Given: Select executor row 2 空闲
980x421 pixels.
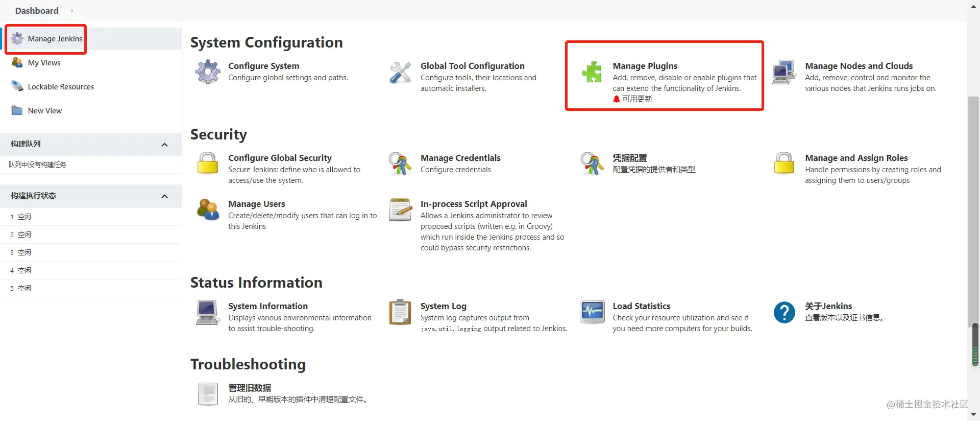Looking at the screenshot, I should (91, 235).
